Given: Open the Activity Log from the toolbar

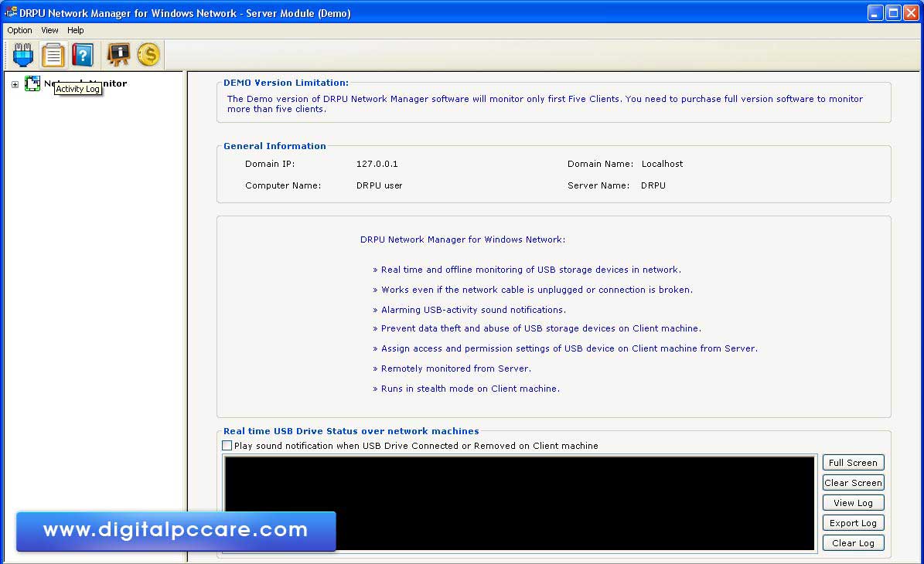Looking at the screenshot, I should coord(53,54).
